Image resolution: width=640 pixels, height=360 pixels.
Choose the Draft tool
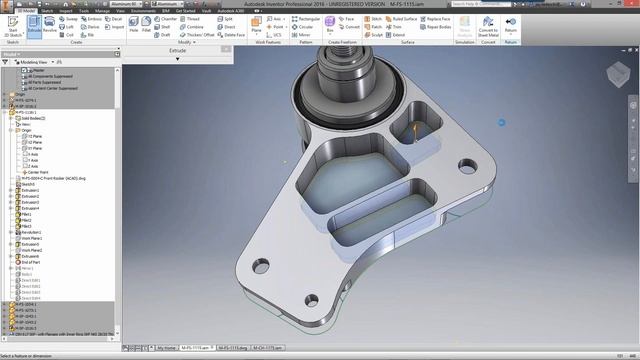[162, 35]
